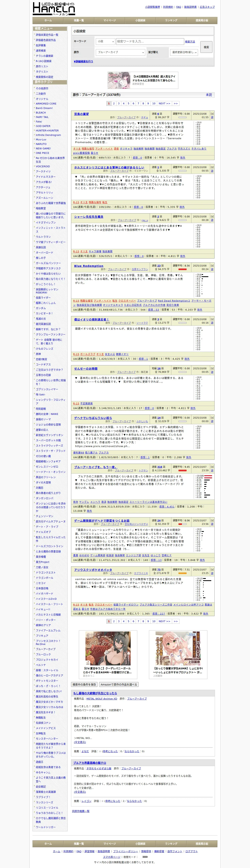
Task: Open the クーデレバニーガール ASMR ad image
Action: coord(108,648)
